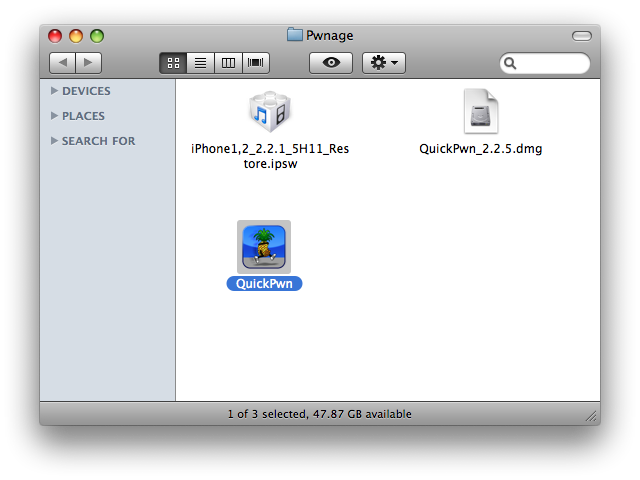Screen dimensions: 640x480
Task: Click the status bar selection text
Action: click(x=320, y=414)
